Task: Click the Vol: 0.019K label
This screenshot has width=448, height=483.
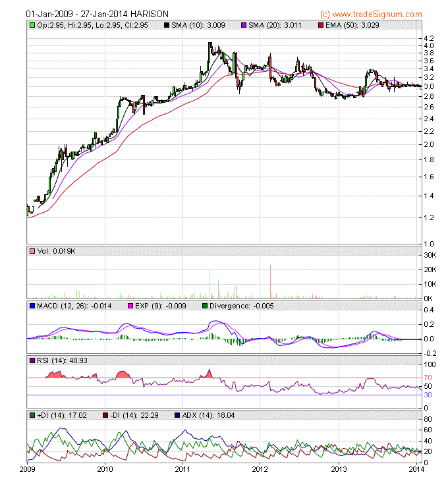Action: point(56,251)
